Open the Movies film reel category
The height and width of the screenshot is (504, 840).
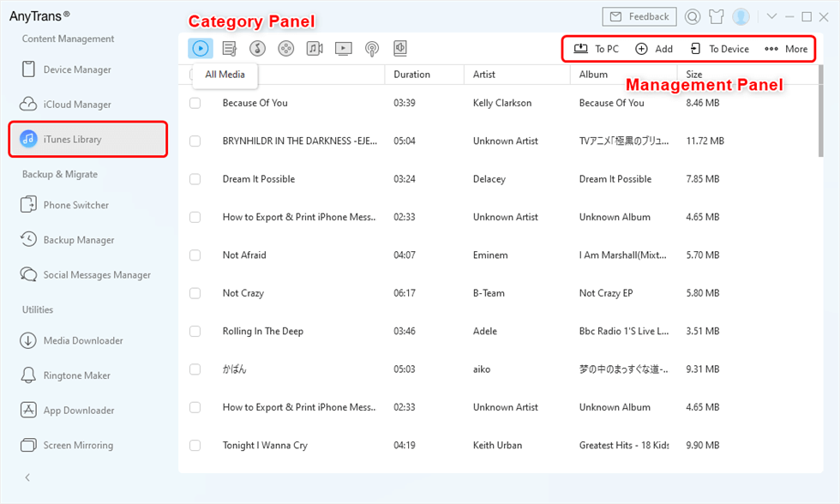286,49
